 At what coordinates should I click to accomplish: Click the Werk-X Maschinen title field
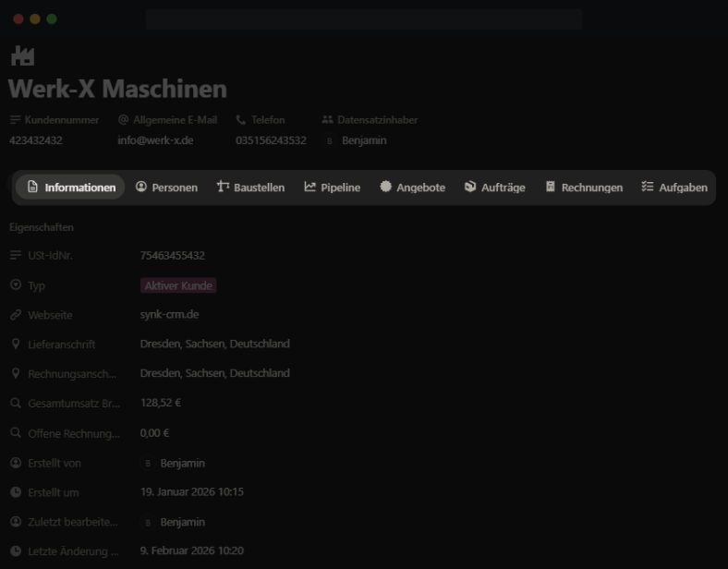[x=117, y=90]
